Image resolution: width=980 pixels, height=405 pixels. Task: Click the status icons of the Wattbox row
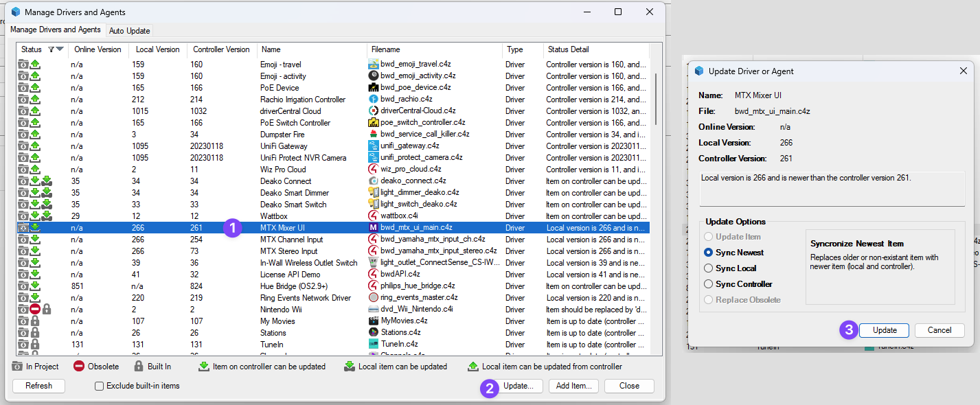click(x=35, y=216)
